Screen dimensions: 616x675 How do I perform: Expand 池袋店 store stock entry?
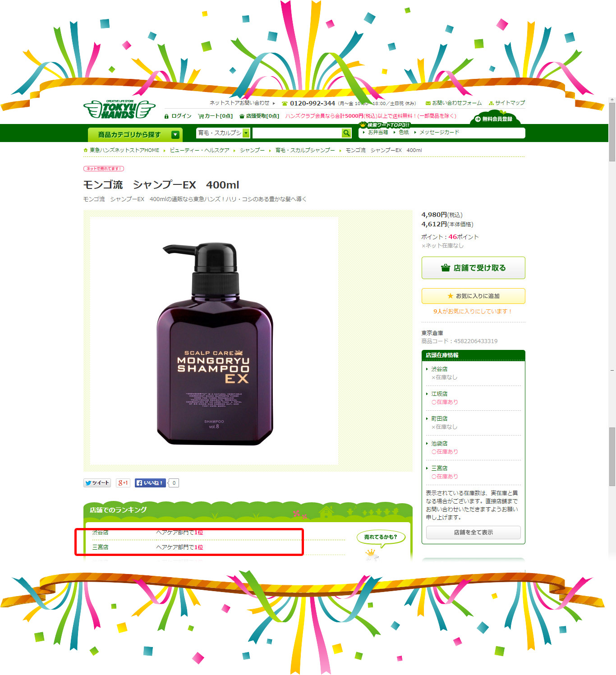pyautogui.click(x=439, y=443)
